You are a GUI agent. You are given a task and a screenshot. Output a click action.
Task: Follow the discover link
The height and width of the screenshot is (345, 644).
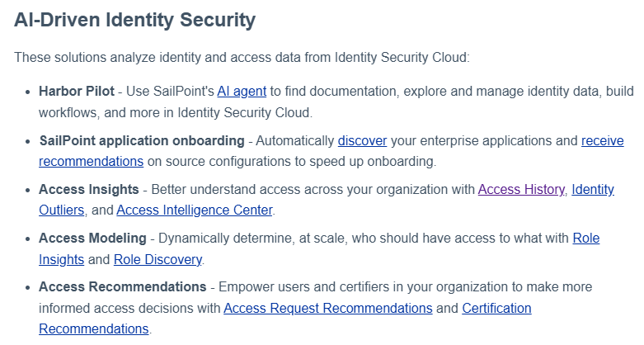pyautogui.click(x=362, y=140)
